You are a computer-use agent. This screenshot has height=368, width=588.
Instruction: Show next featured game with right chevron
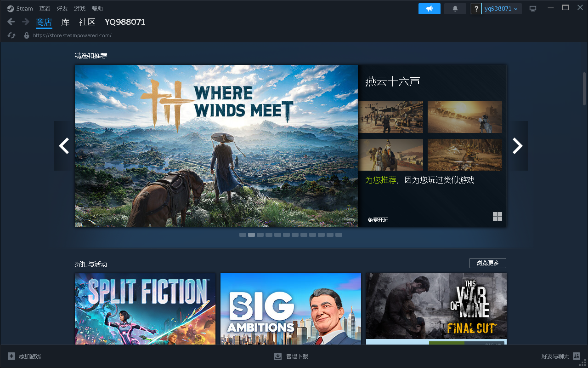click(518, 146)
